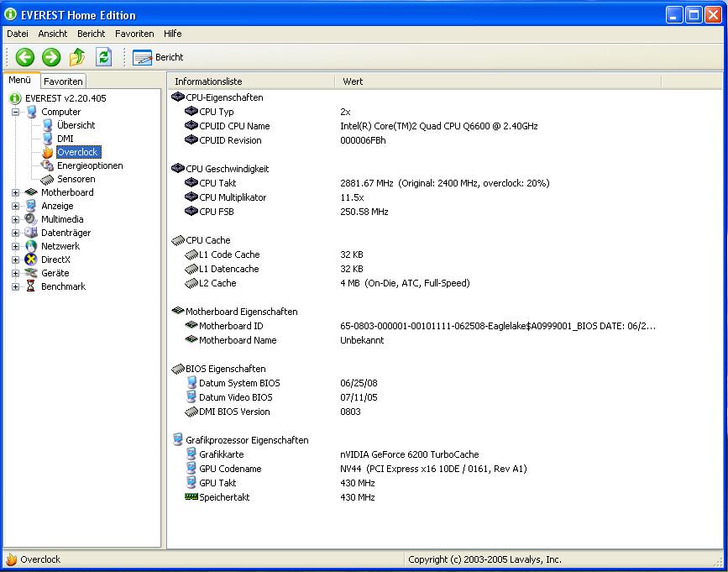Click the Grafikprozessor Eigenschaften monitor icon
This screenshot has width=728, height=572.
[178, 439]
